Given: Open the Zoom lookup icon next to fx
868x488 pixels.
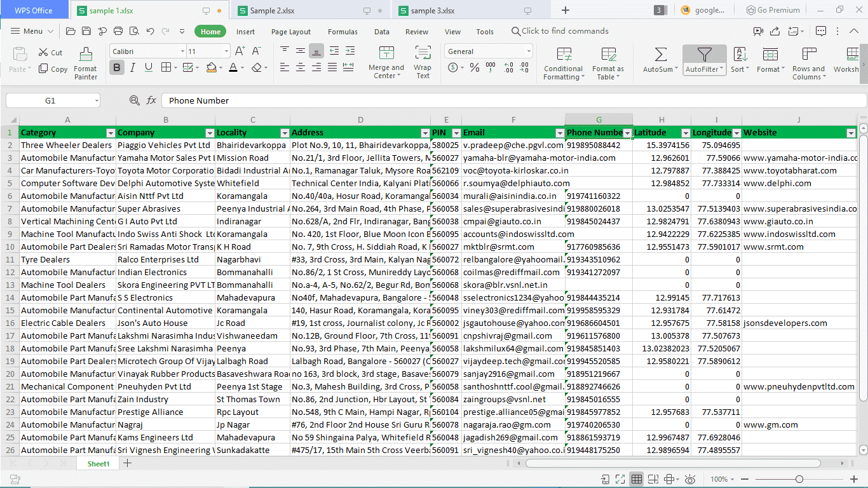Looking at the screenshot, I should click(134, 100).
